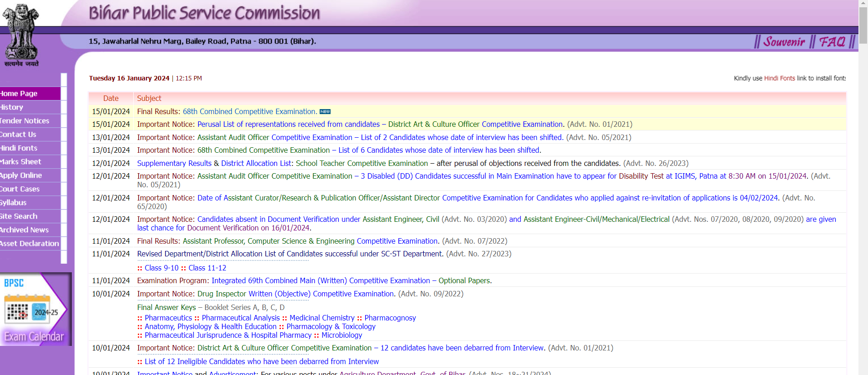Click Hindi Fonts link in install notice
This screenshot has height=375, width=868.
[x=779, y=78]
